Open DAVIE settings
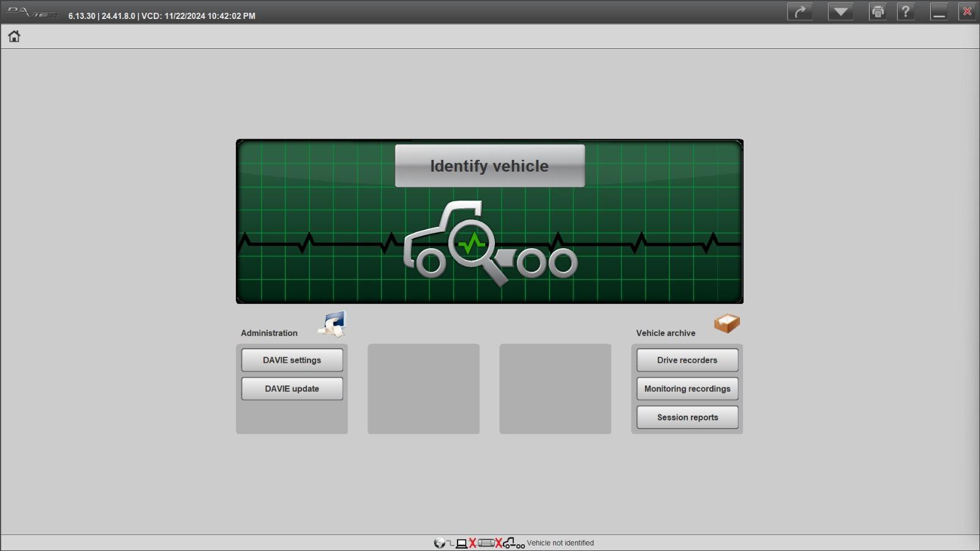Viewport: 980px width, 551px height. point(292,360)
